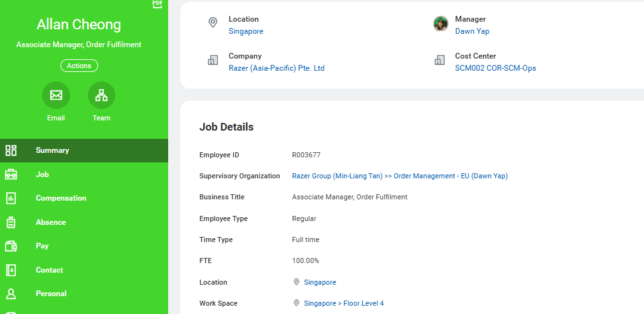
Task: Click the Personal person icon
Action: pos(11,294)
